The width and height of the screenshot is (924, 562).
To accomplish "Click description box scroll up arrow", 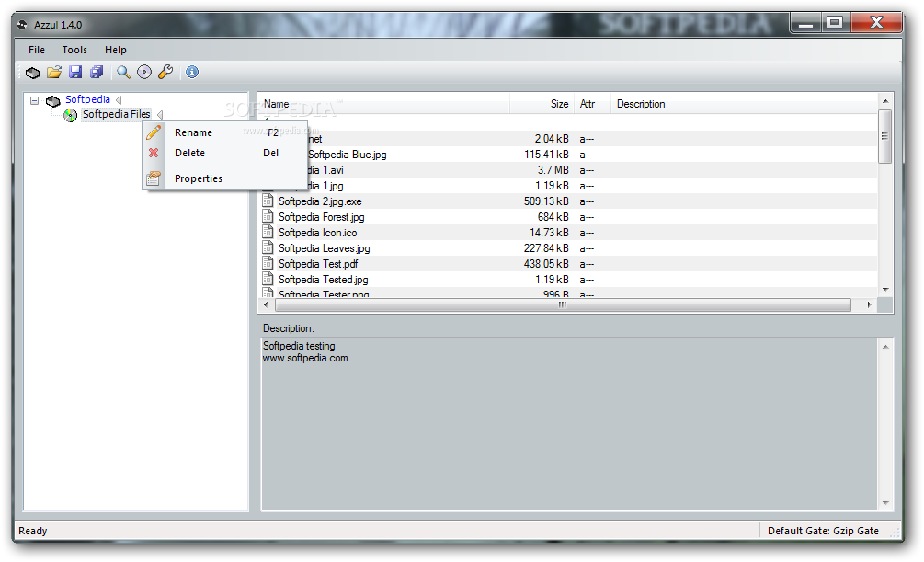I will (885, 347).
